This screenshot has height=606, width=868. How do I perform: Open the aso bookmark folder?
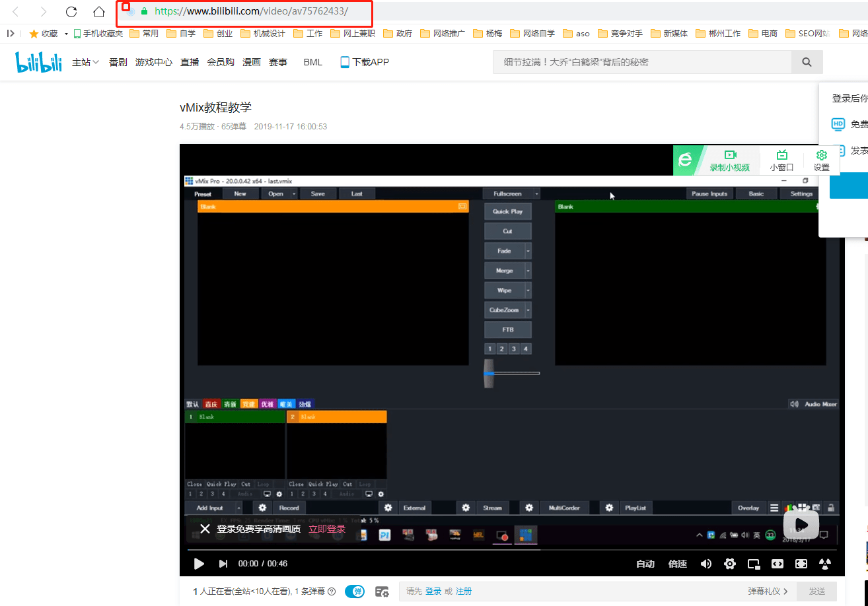(576, 33)
